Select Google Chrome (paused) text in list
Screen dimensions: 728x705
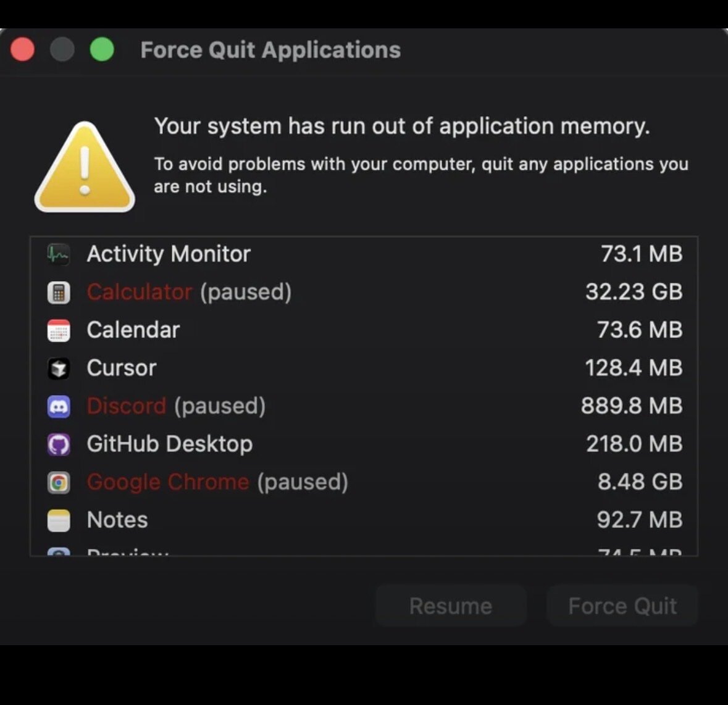217,482
